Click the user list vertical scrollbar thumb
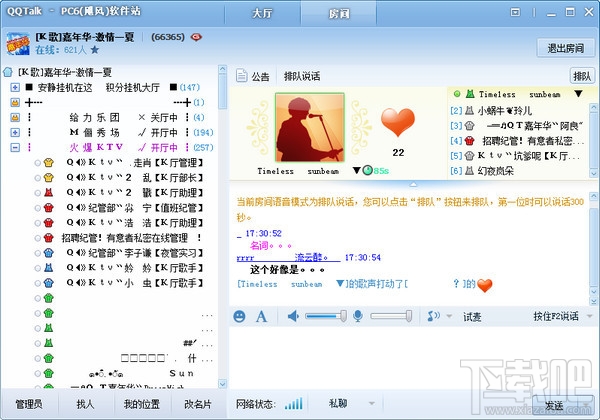The image size is (600, 420). [x=222, y=92]
